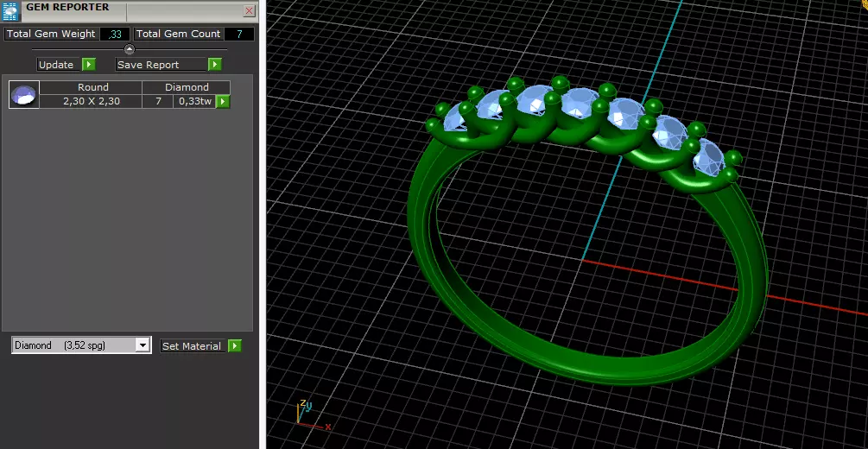Click the '2,30 X 2,30' size cell
This screenshot has height=449, width=868.
92,101
